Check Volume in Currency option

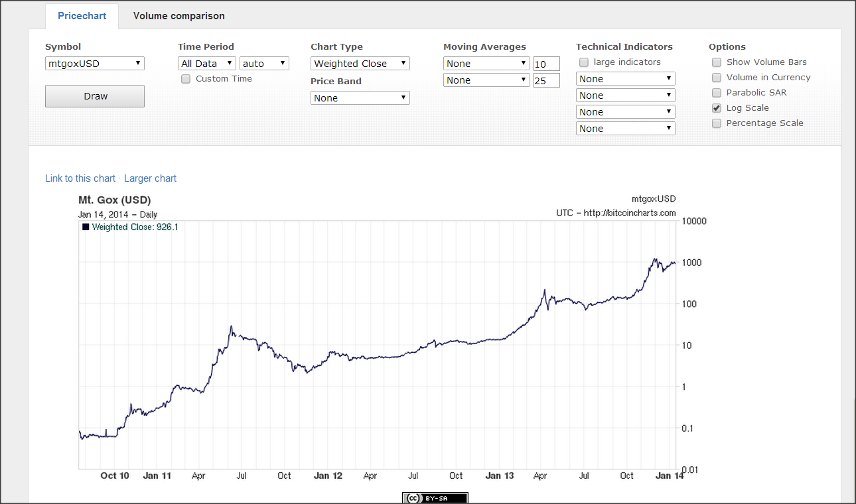click(x=717, y=78)
